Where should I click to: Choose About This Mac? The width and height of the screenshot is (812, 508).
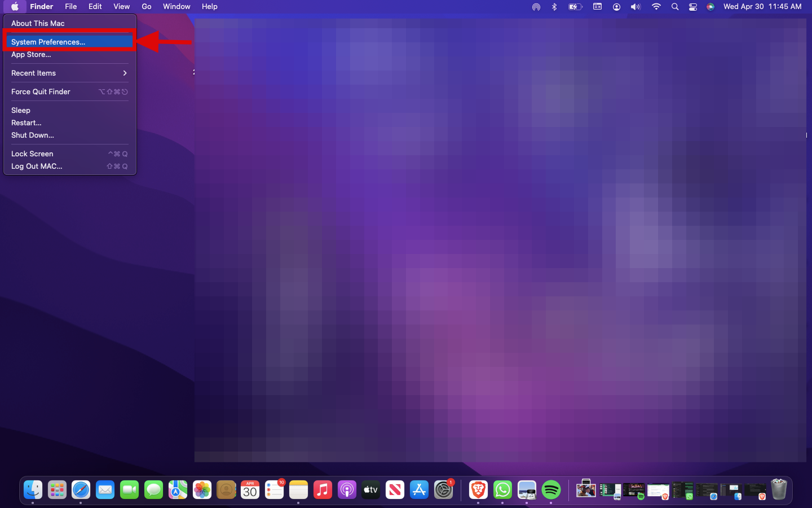point(38,23)
